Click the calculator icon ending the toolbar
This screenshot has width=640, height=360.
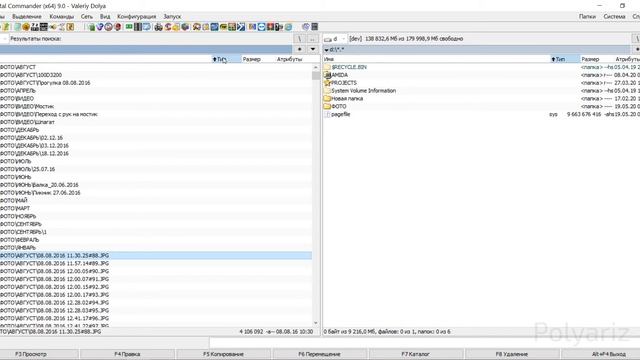coord(315,27)
